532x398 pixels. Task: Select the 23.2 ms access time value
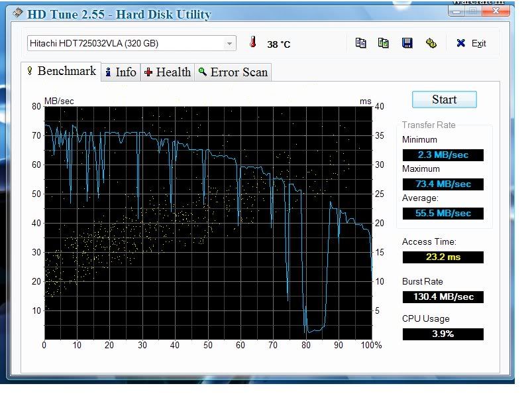click(443, 257)
